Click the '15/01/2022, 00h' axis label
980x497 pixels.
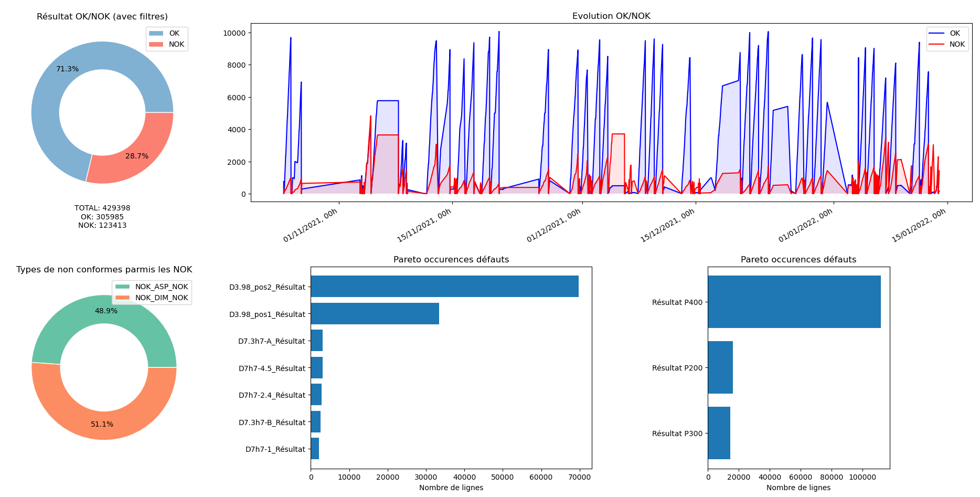919,225
